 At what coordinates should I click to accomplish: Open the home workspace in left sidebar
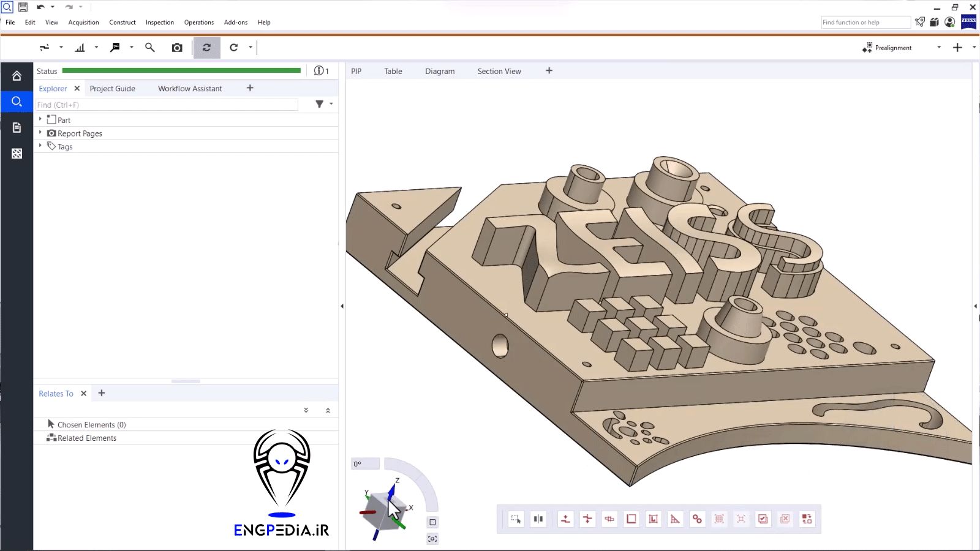click(17, 76)
